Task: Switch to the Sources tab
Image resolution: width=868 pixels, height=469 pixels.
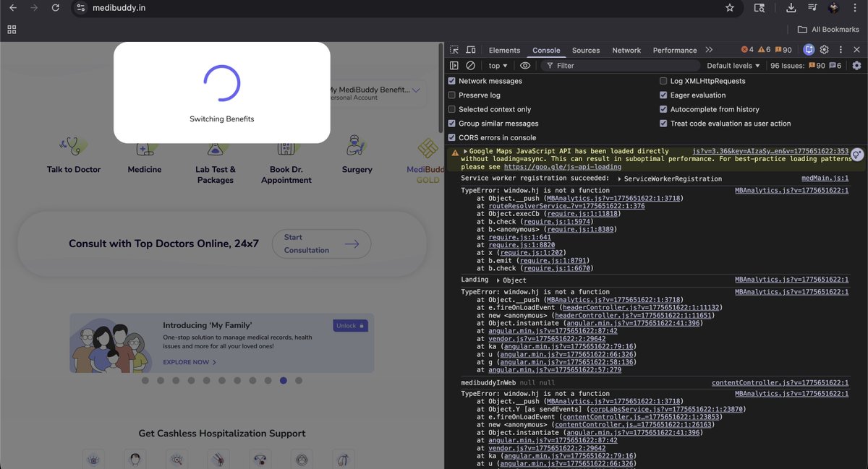Action: pyautogui.click(x=586, y=51)
